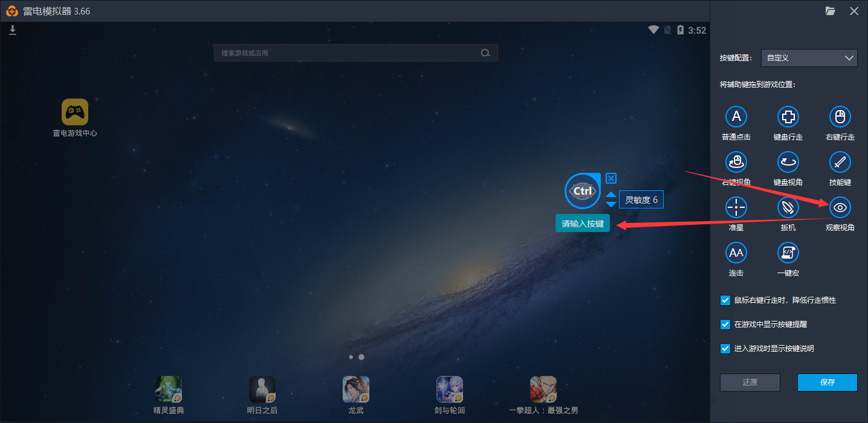Decrease sensitivity with the down arrow
This screenshot has width=868, height=423.
click(611, 205)
